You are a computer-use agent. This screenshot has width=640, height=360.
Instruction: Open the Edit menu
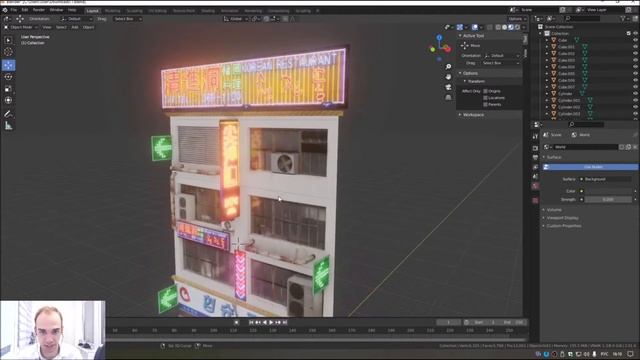click(25, 10)
